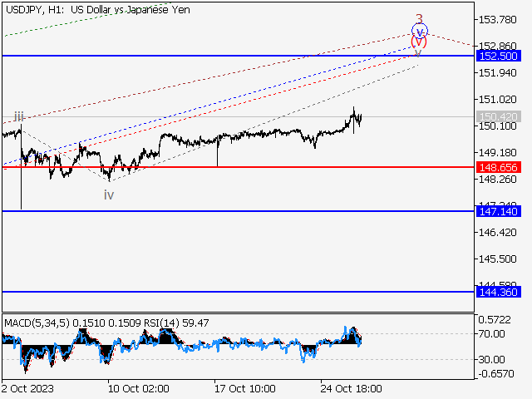Click the 151.940 price scale value
Screen dimensions: 532x399
(x=497, y=73)
